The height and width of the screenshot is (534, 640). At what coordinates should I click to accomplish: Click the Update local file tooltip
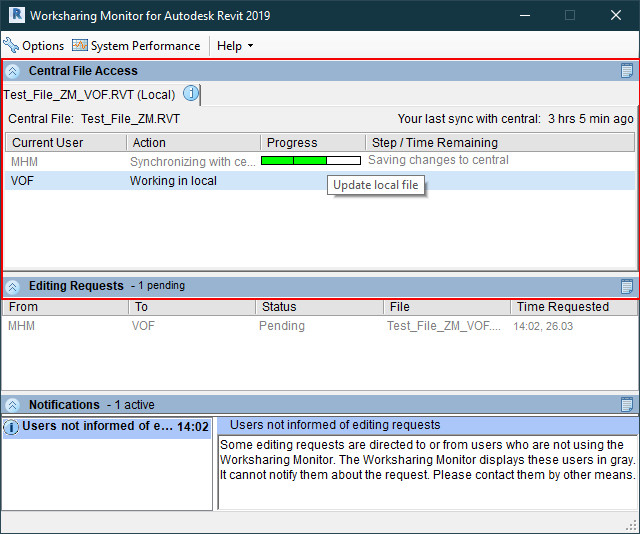click(376, 185)
